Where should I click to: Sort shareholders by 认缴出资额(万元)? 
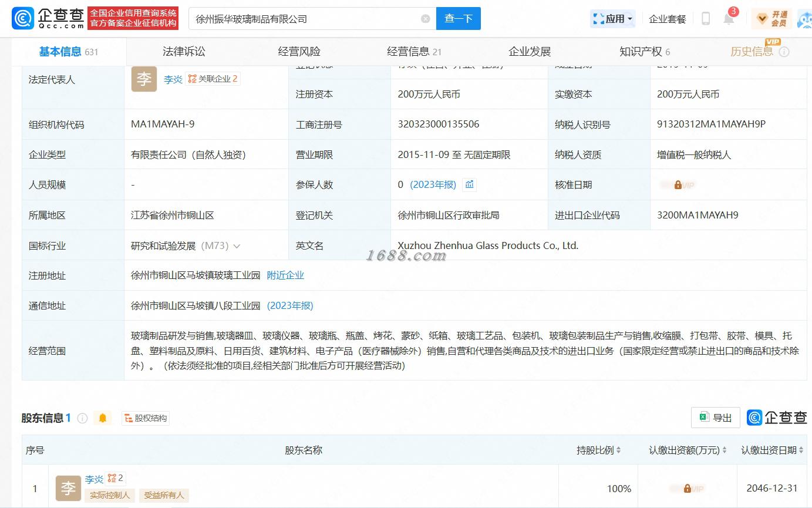(x=725, y=450)
